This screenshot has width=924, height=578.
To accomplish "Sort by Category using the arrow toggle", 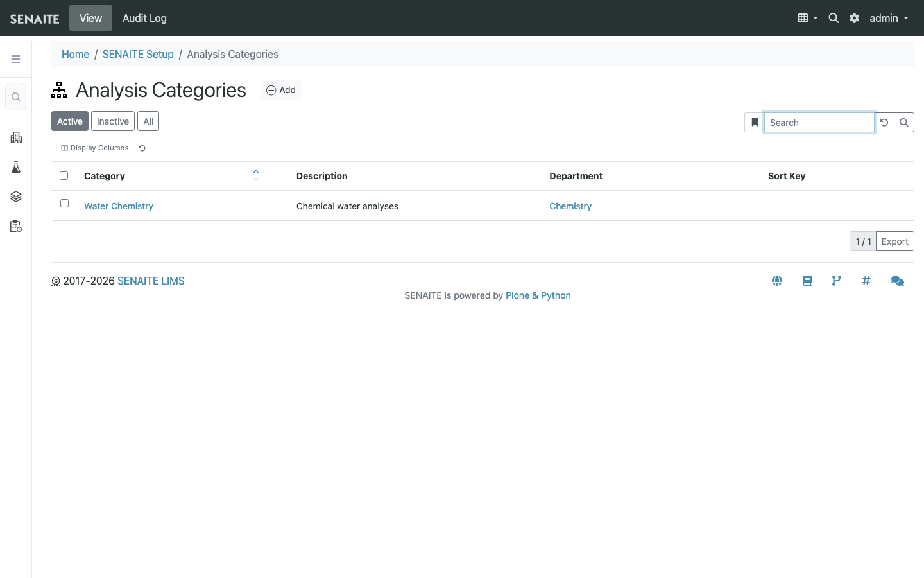I will (x=256, y=175).
